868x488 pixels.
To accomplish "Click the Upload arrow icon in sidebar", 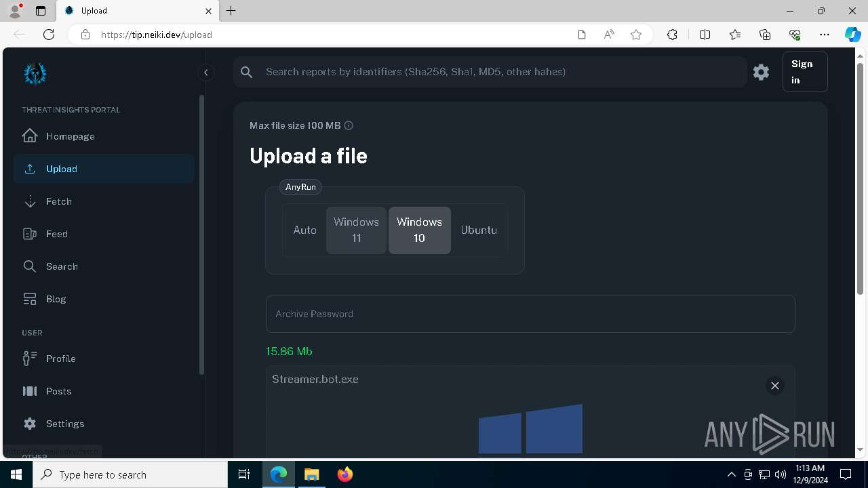I will click(30, 169).
